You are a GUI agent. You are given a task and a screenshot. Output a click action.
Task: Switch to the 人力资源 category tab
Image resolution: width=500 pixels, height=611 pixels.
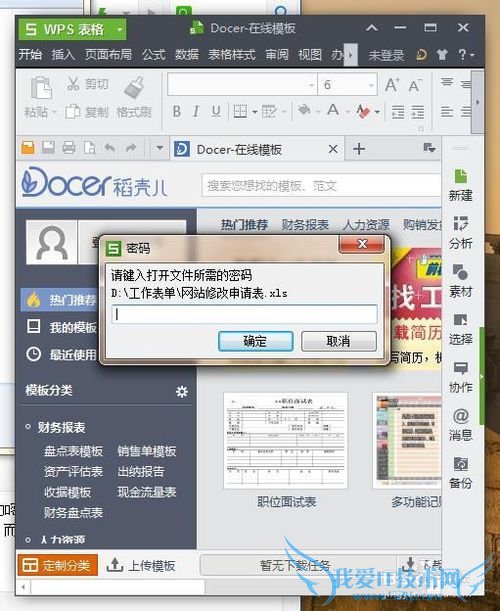(366, 225)
